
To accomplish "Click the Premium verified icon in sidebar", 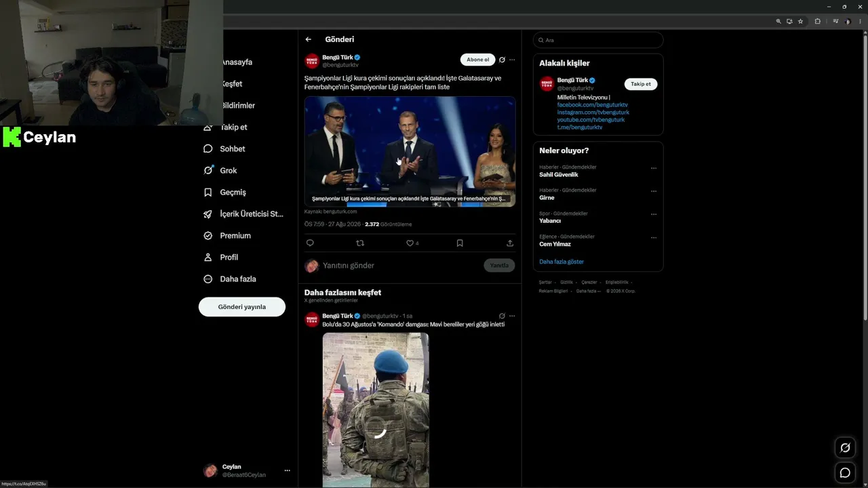I will pyautogui.click(x=208, y=236).
